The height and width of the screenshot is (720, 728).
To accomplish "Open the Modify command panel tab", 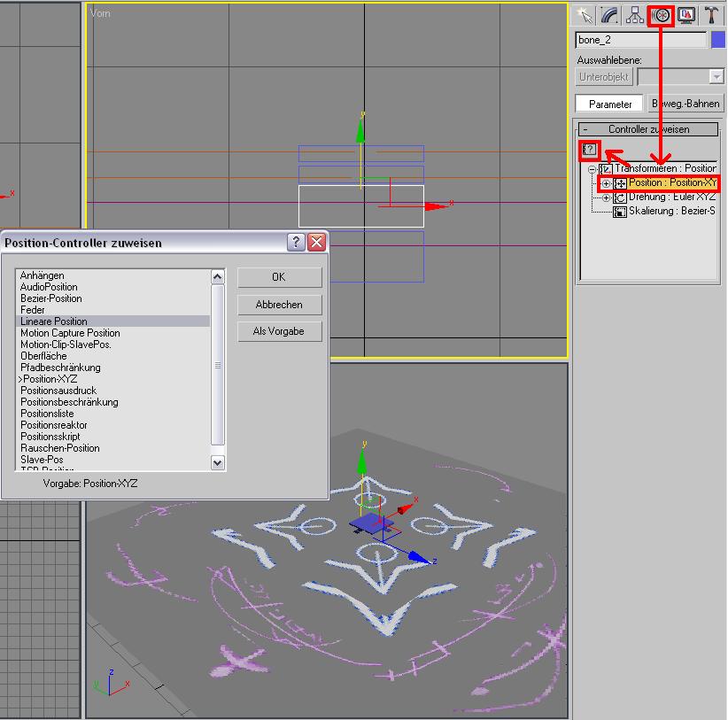I will pos(609,16).
